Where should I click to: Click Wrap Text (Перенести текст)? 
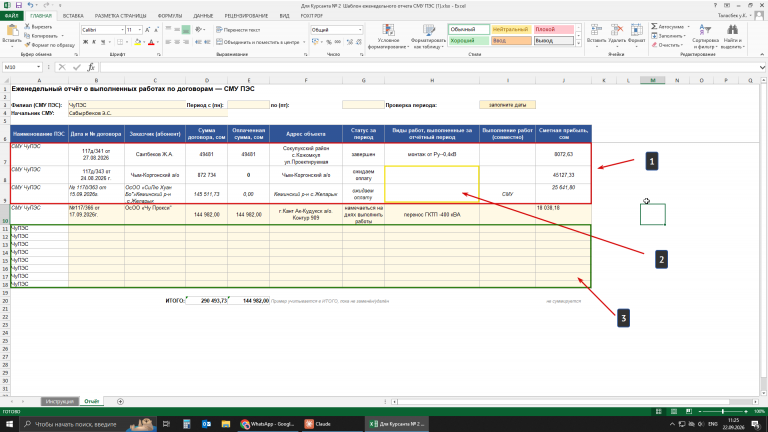pyautogui.click(x=238, y=30)
